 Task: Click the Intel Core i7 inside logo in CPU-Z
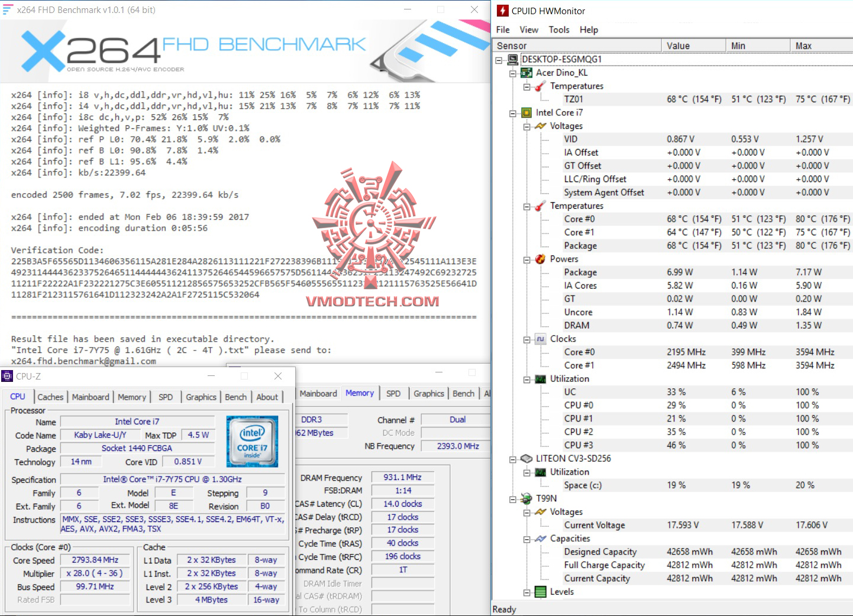click(x=252, y=441)
